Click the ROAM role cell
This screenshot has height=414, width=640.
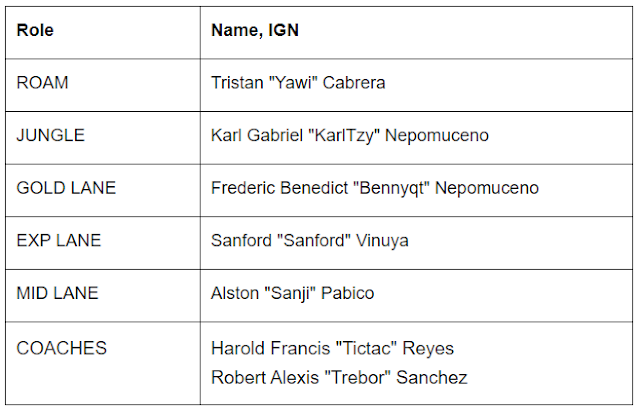pyautogui.click(x=103, y=85)
